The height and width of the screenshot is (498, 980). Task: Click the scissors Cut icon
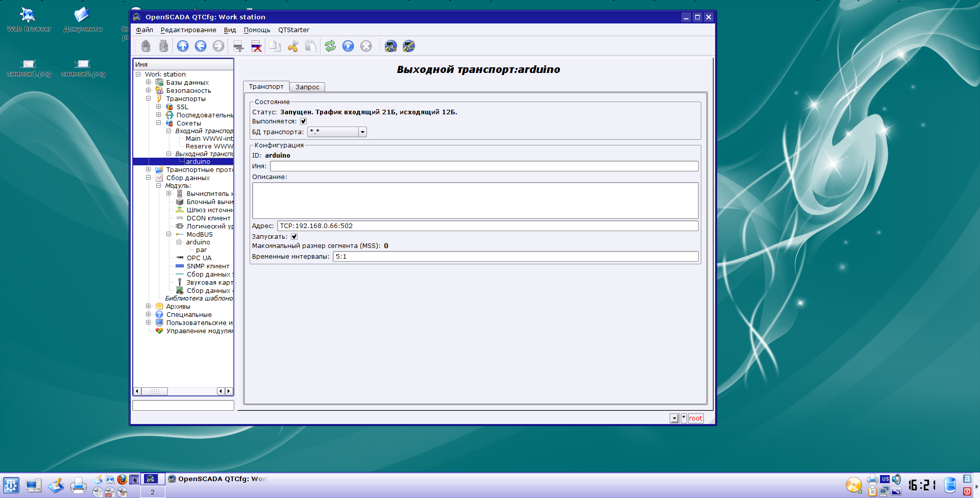292,46
